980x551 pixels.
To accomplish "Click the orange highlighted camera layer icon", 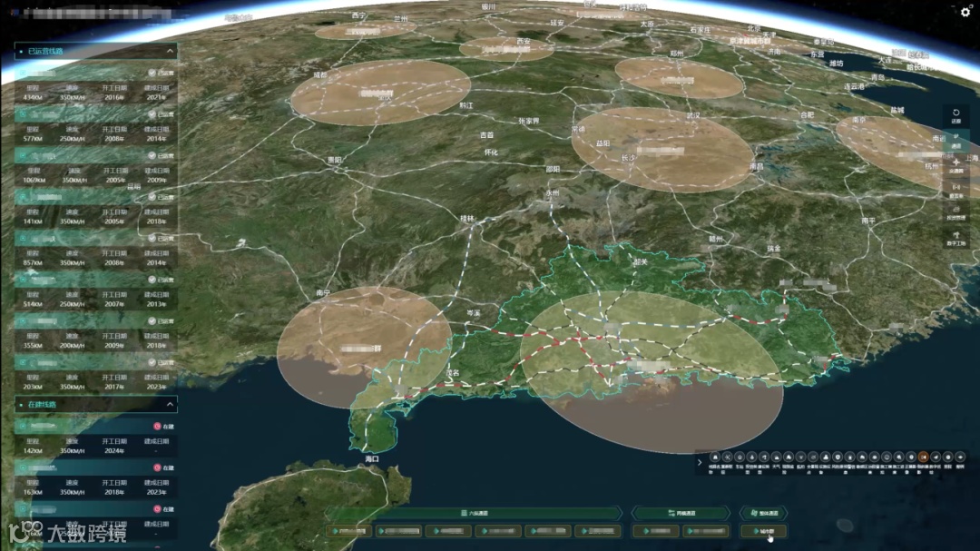I will point(923,458).
